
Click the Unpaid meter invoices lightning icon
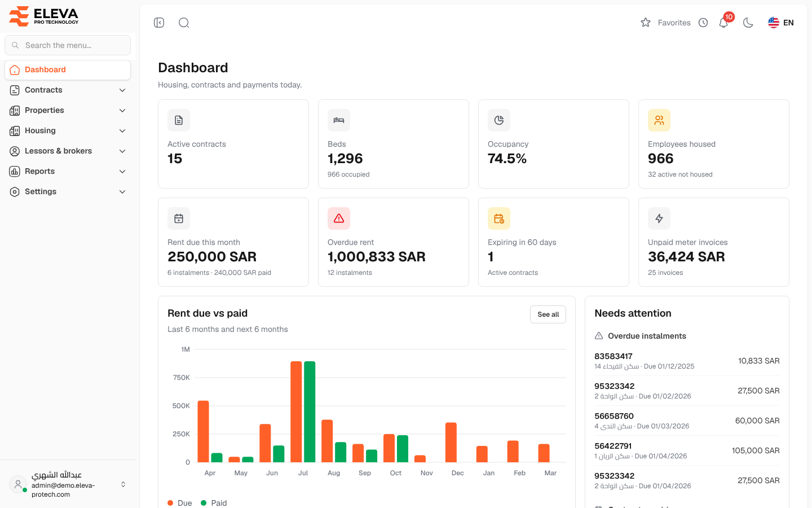[x=659, y=218]
